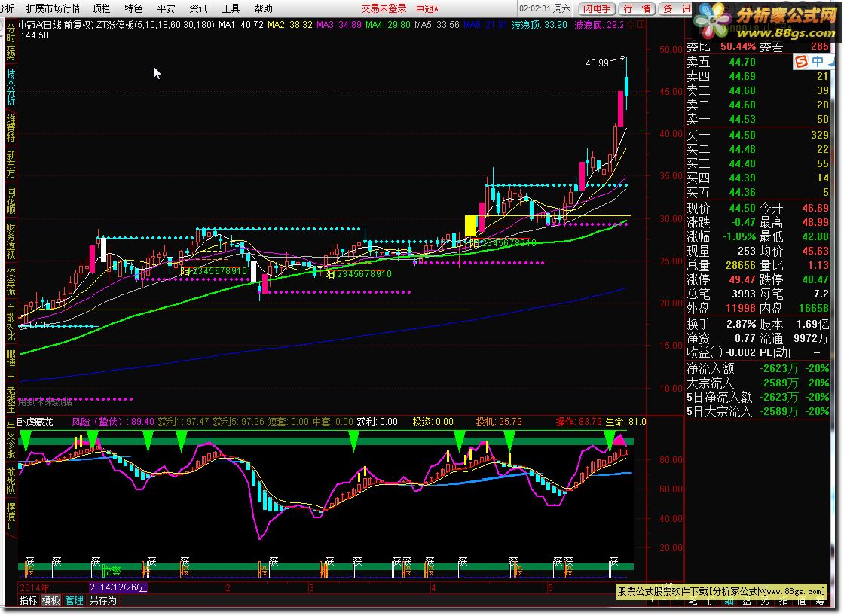Click the 另存为 button in the bottom bar
This screenshot has height=616, width=844.
click(102, 600)
